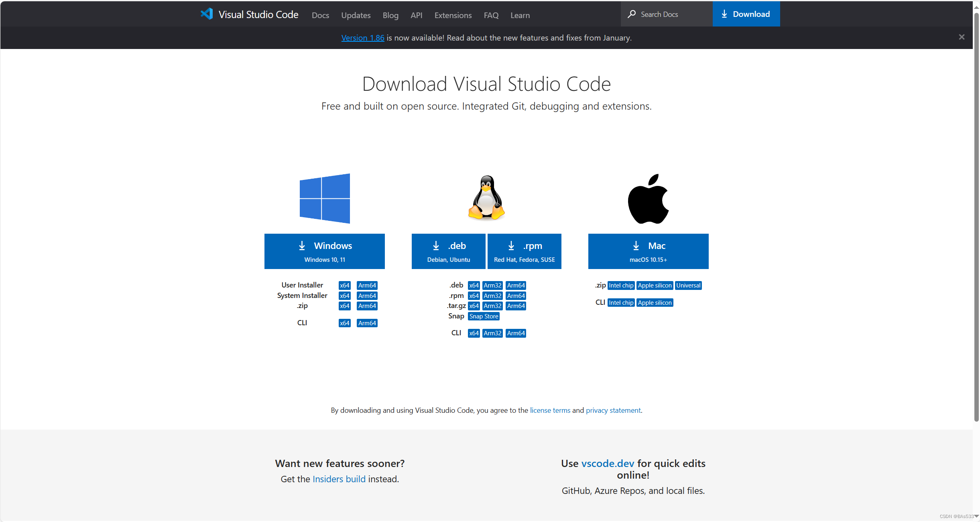The height and width of the screenshot is (522, 980).
Task: Download the .rpm Red Hat package
Action: click(x=524, y=251)
